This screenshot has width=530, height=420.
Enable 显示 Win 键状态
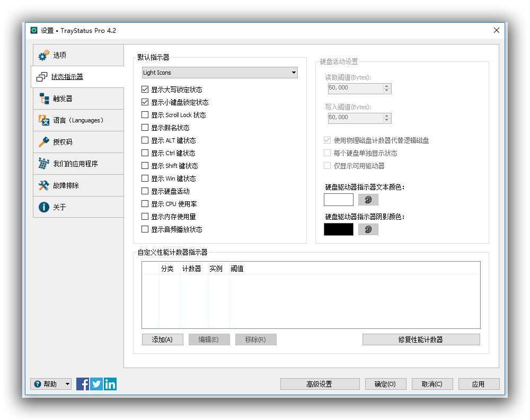[145, 178]
